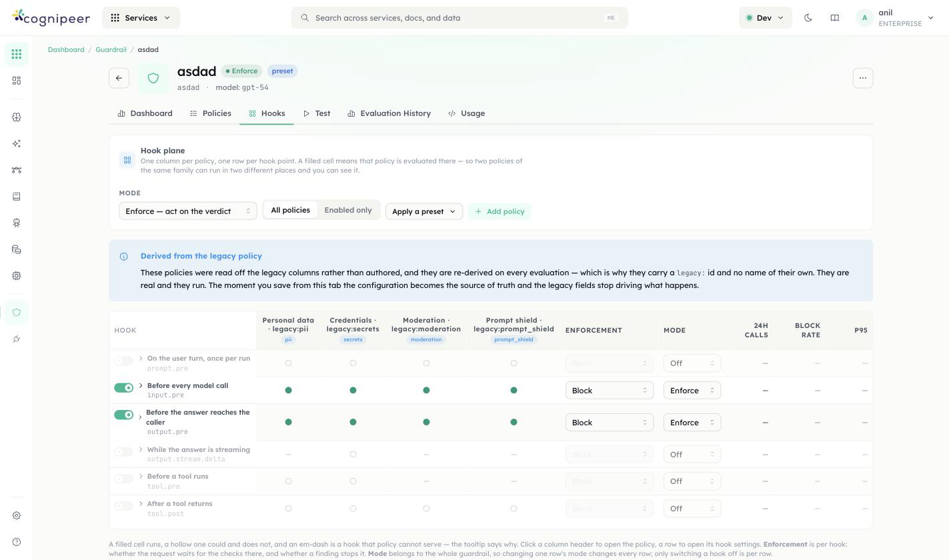Go to the Evaluation History tab
The height and width of the screenshot is (560, 949).
click(x=389, y=113)
